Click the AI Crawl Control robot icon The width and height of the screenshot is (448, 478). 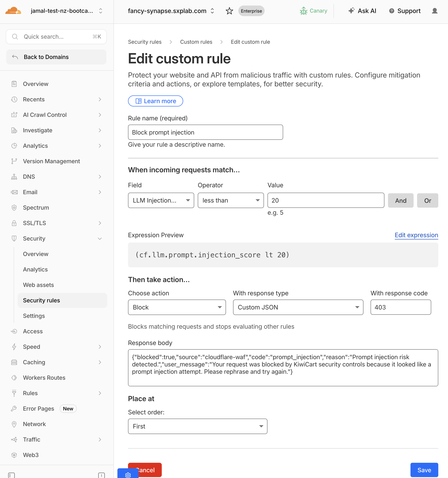(14, 115)
